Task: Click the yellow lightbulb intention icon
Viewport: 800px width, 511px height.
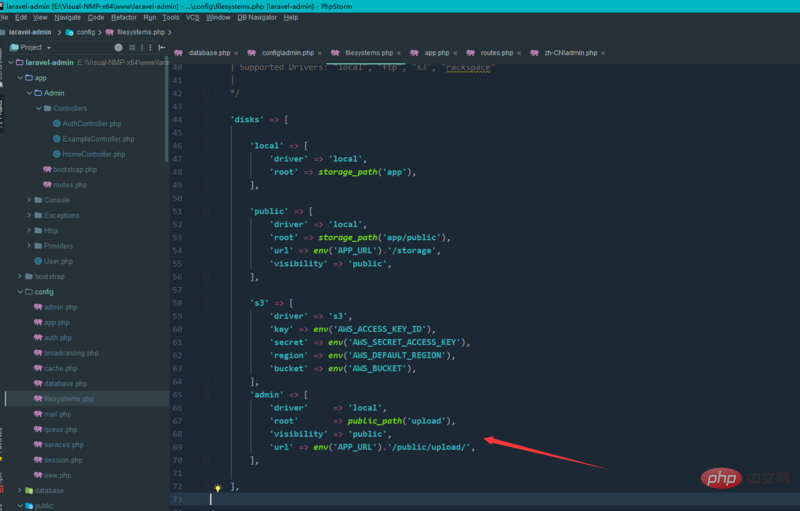Action: coord(218,488)
